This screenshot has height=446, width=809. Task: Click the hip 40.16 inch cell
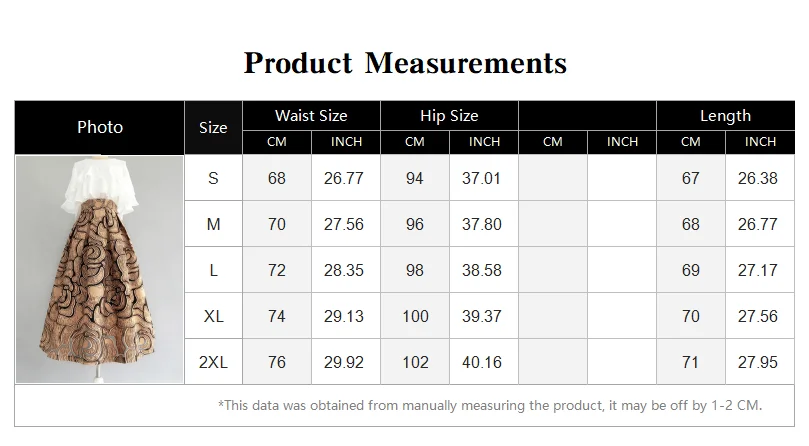pos(483,362)
